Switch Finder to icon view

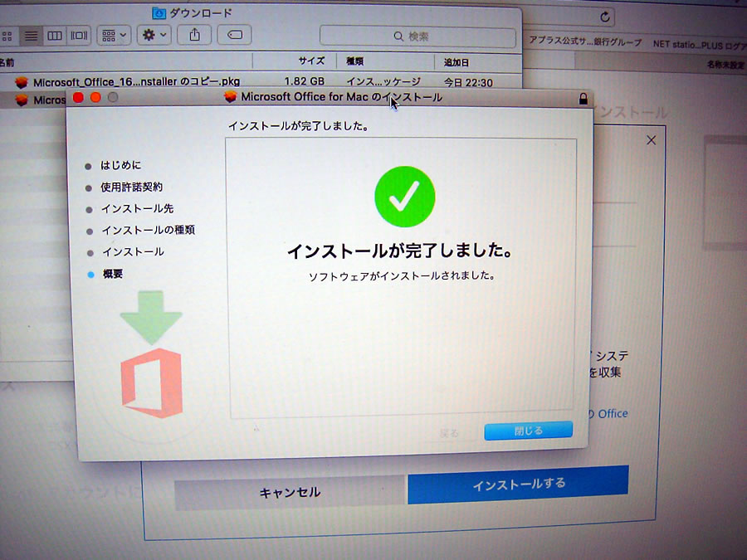tap(7, 36)
